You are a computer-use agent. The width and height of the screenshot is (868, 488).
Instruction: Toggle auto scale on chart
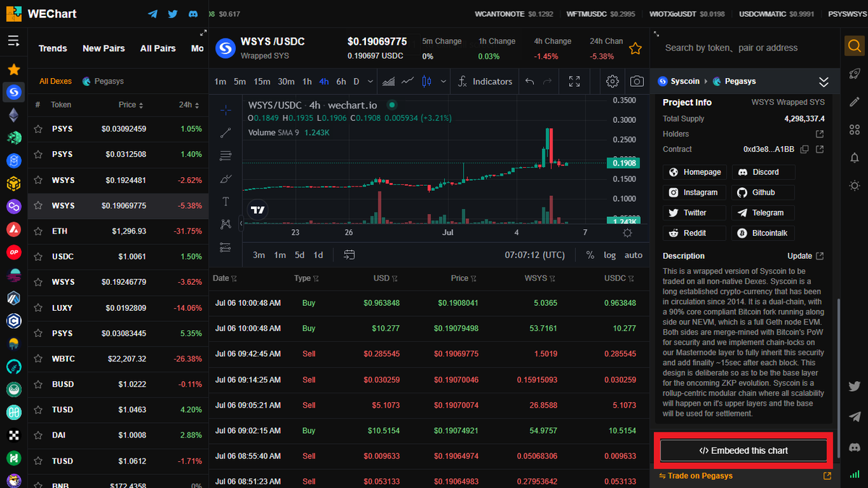click(x=633, y=254)
